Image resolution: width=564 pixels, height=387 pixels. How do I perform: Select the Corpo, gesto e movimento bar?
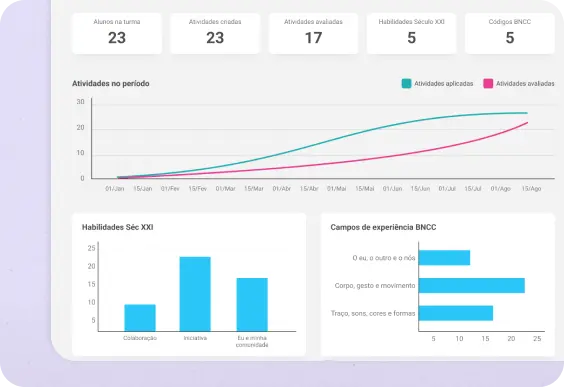pyautogui.click(x=472, y=286)
